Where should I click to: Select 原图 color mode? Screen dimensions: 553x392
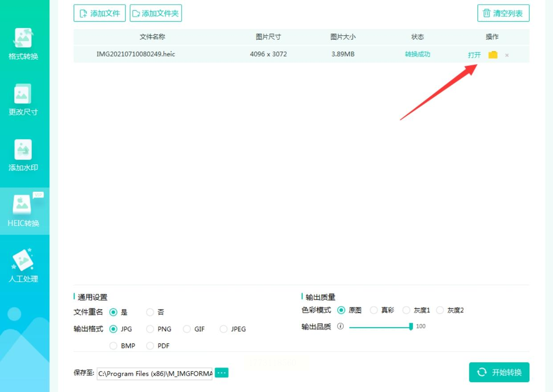342,310
